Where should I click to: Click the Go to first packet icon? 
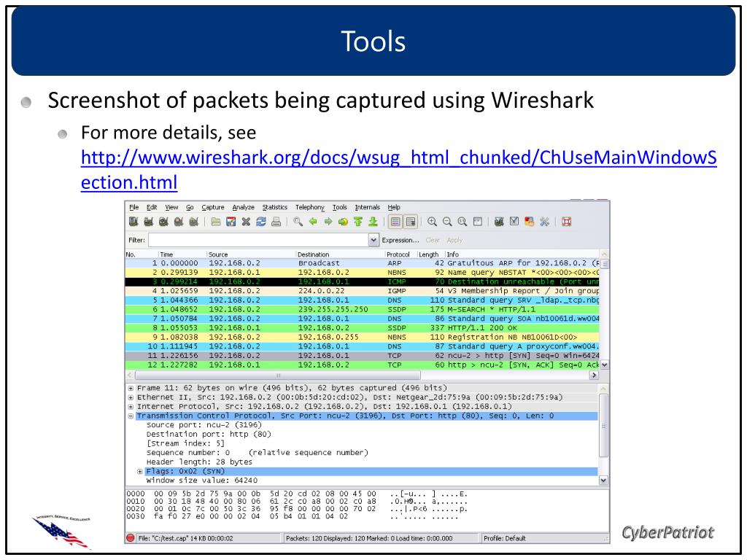(x=358, y=222)
